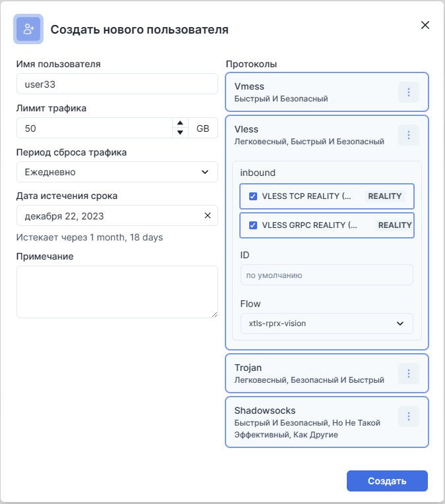The width and height of the screenshot is (445, 504).
Task: Click the Создать button
Action: tap(387, 481)
